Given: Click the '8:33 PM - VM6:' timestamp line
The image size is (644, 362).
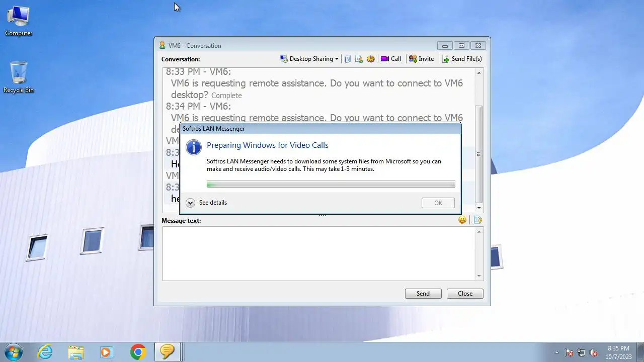Looking at the screenshot, I should point(198,72).
